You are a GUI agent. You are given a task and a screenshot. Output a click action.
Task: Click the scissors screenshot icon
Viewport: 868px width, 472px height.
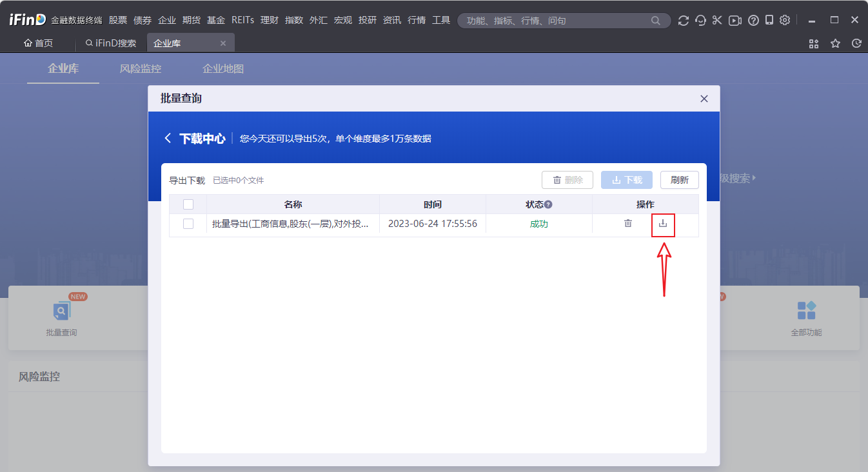(717, 21)
